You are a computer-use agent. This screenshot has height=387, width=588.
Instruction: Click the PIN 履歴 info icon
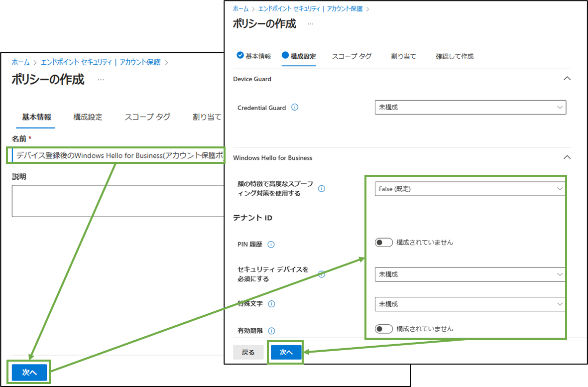271,245
